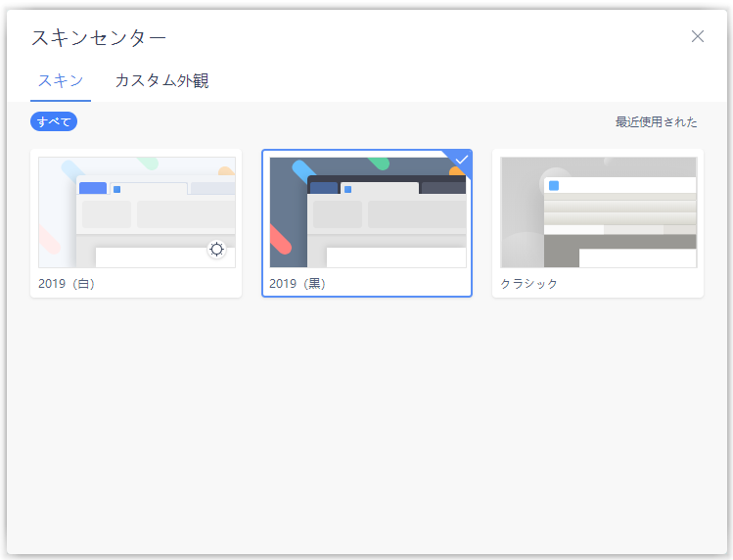Click the 2019(白) skin label

[x=67, y=284]
